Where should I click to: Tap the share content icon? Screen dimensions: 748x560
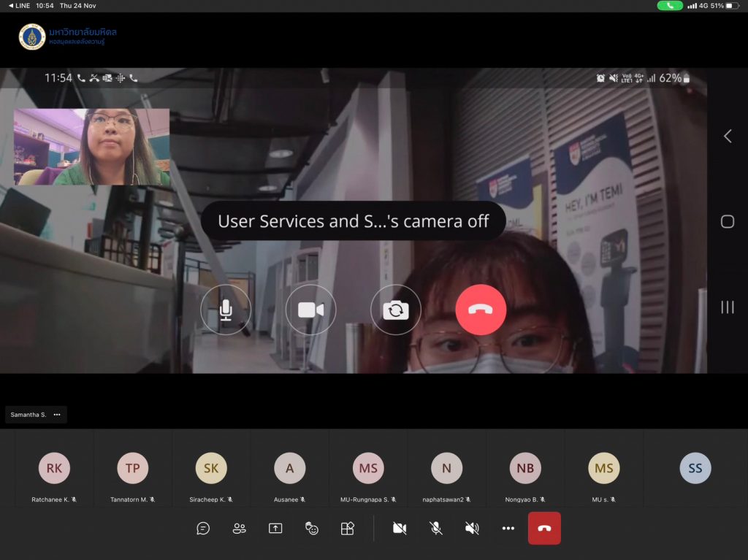[x=275, y=529]
